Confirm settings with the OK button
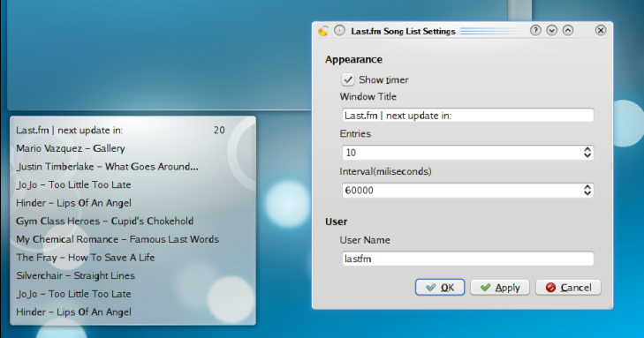Viewport: 644px width, 338px height. 440,288
